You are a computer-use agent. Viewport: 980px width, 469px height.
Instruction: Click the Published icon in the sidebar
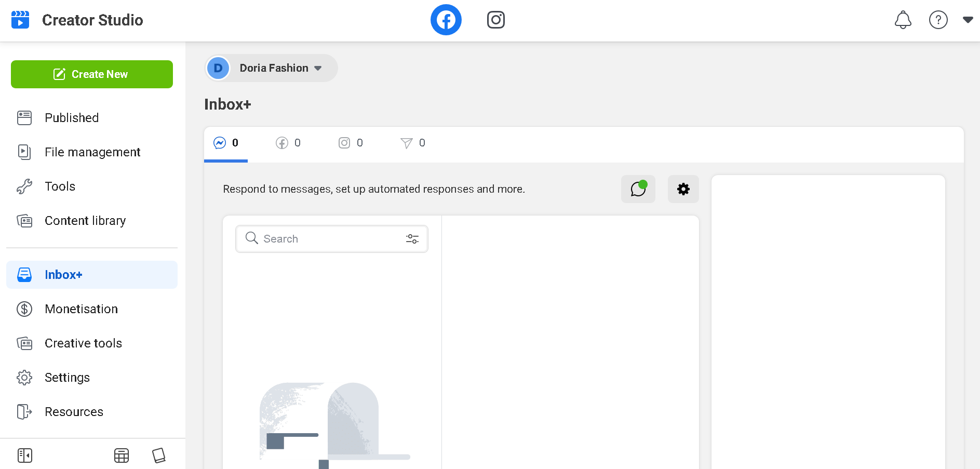[24, 118]
